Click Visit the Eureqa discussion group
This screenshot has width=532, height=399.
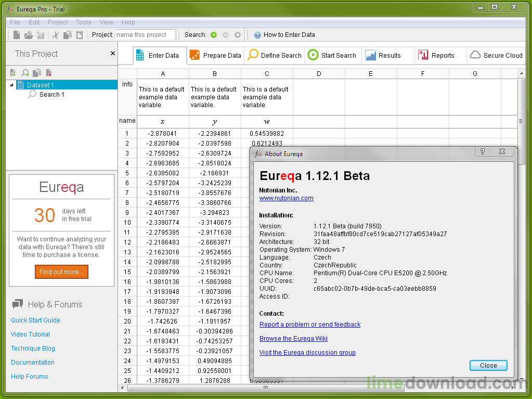point(307,353)
